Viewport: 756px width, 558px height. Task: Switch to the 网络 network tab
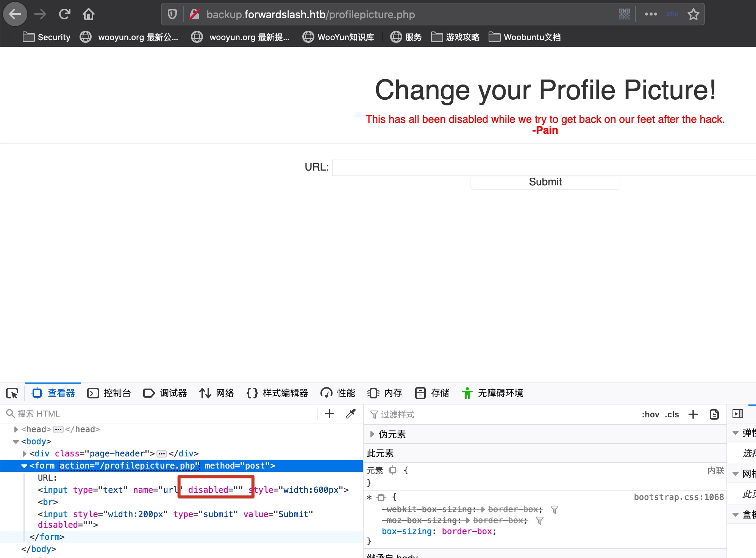point(217,393)
